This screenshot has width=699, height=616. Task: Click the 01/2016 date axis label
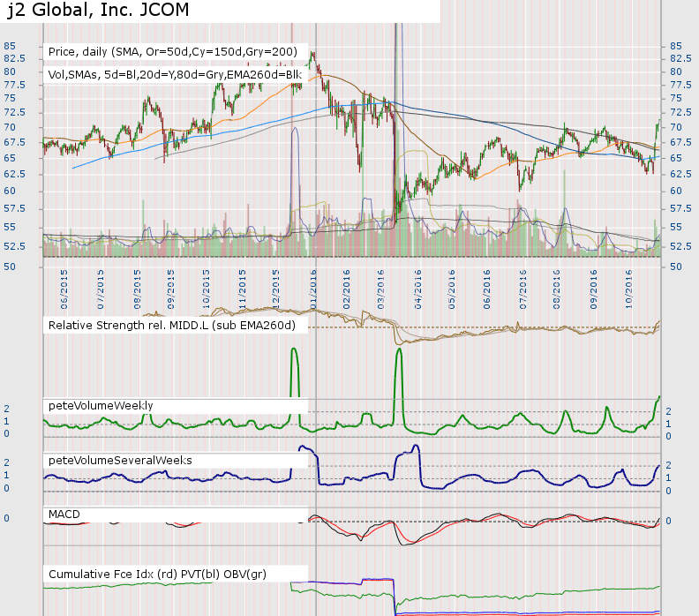coord(313,289)
